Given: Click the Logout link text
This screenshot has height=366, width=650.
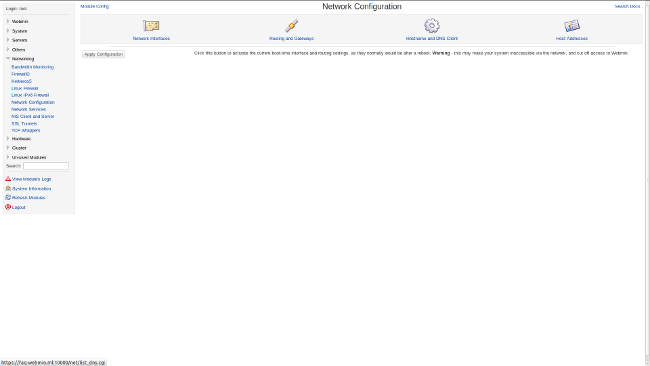Looking at the screenshot, I should [x=19, y=207].
